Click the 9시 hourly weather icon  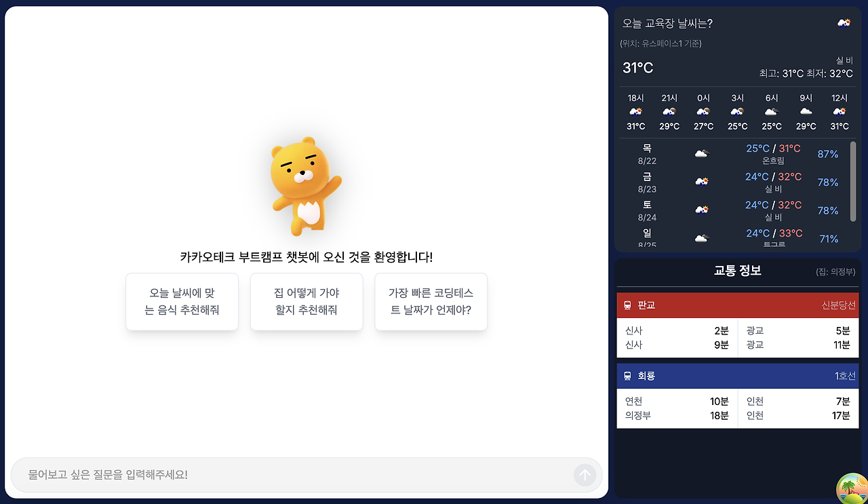(806, 111)
